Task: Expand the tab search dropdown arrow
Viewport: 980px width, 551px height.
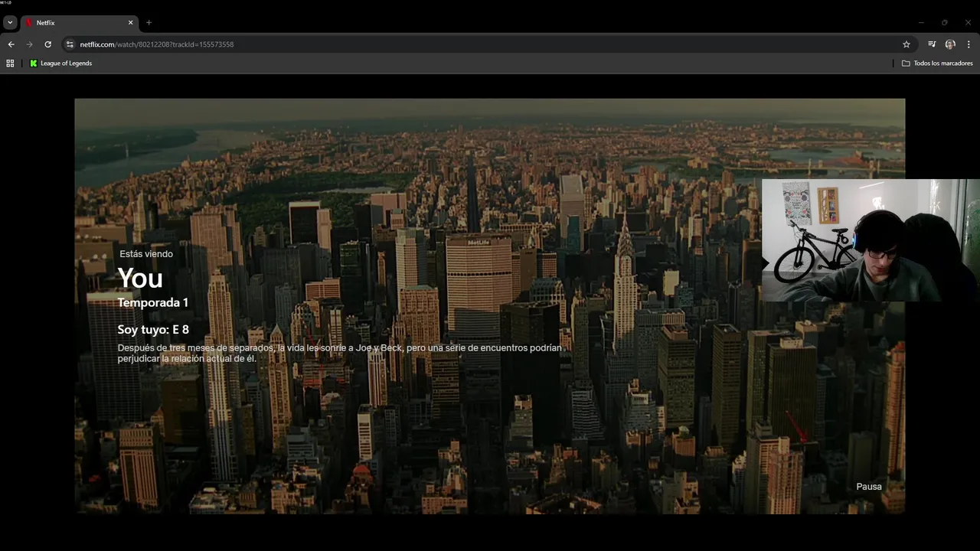Action: point(10,23)
